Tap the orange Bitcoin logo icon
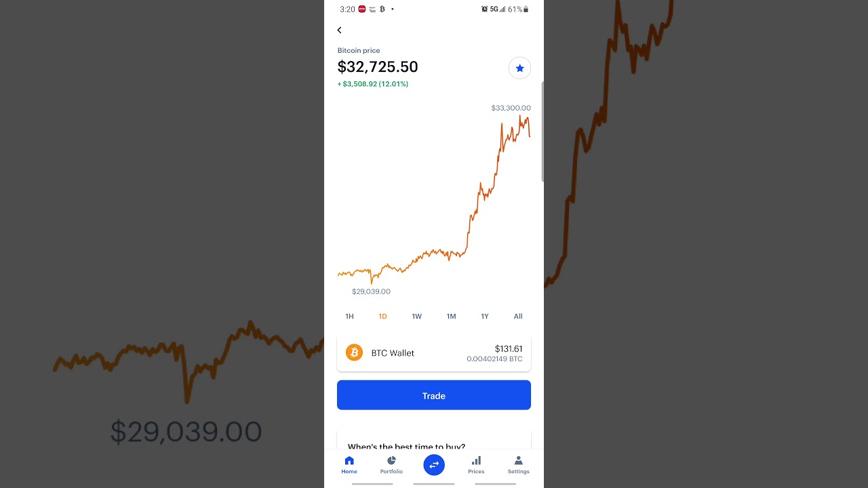Viewport: 868px width, 488px height. (354, 352)
